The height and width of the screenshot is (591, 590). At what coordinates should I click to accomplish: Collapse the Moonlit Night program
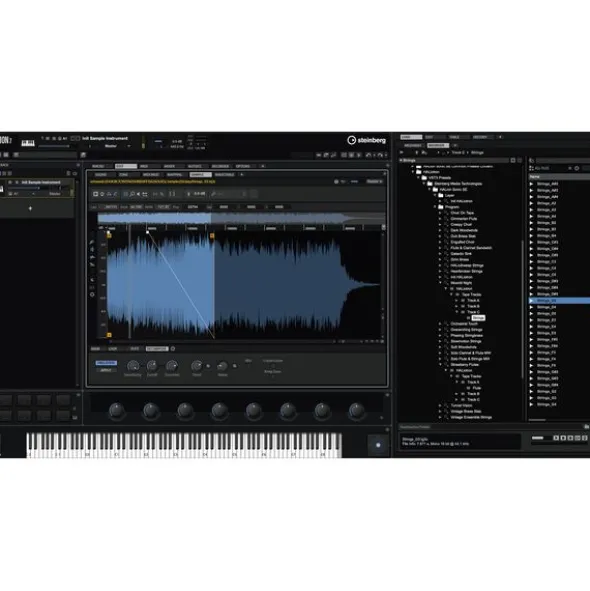[x=440, y=283]
